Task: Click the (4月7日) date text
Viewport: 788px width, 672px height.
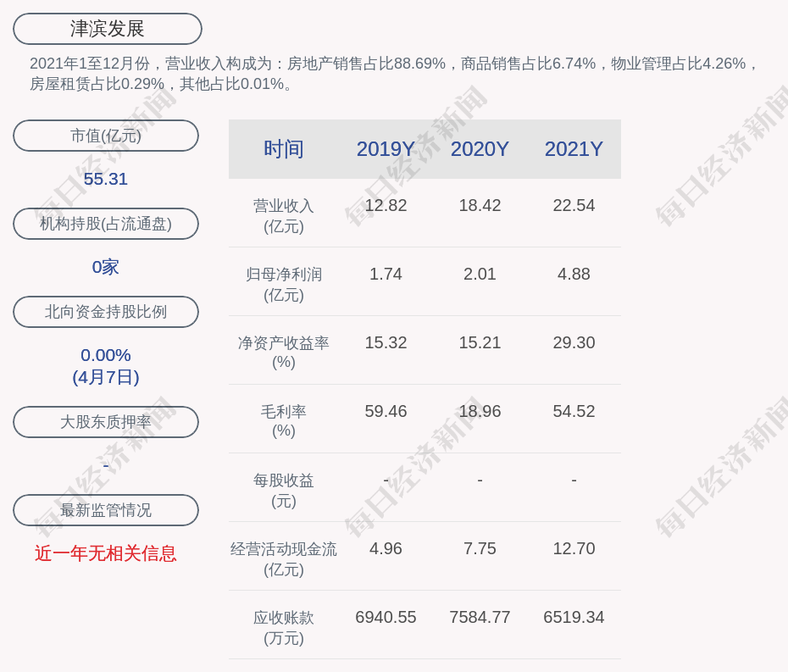Action: (x=106, y=377)
